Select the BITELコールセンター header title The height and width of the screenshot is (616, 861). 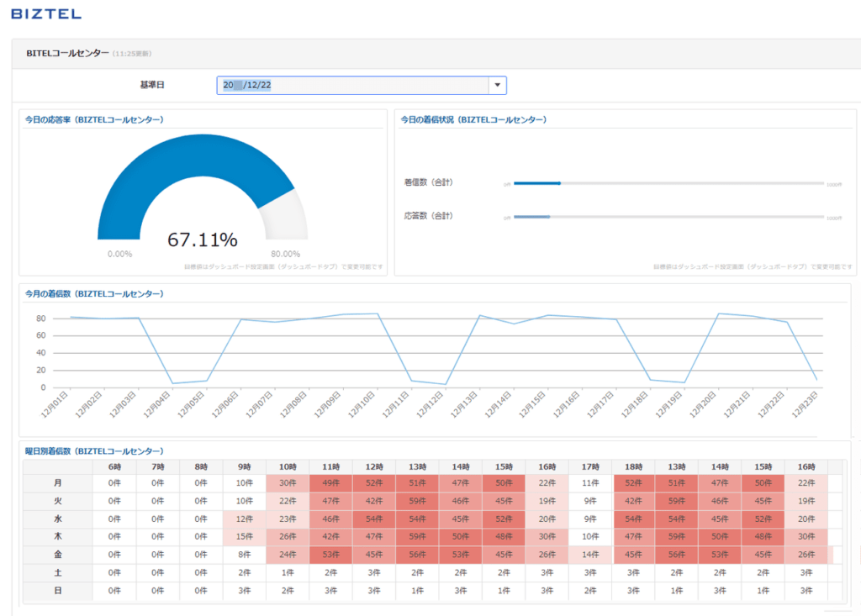(x=67, y=53)
